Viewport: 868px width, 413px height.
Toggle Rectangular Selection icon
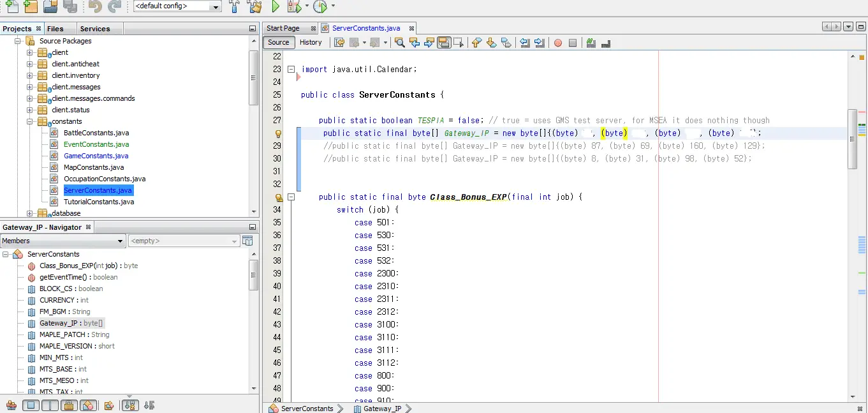(x=458, y=43)
